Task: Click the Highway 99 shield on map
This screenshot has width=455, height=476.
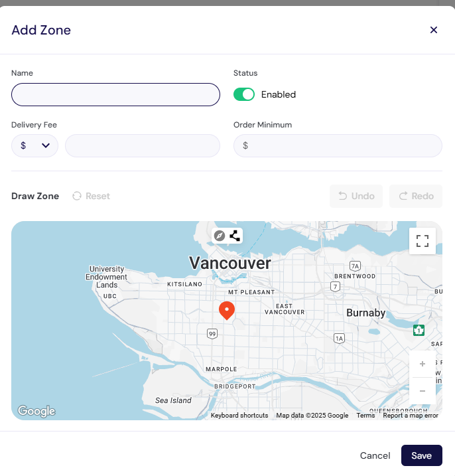Action: [212, 334]
